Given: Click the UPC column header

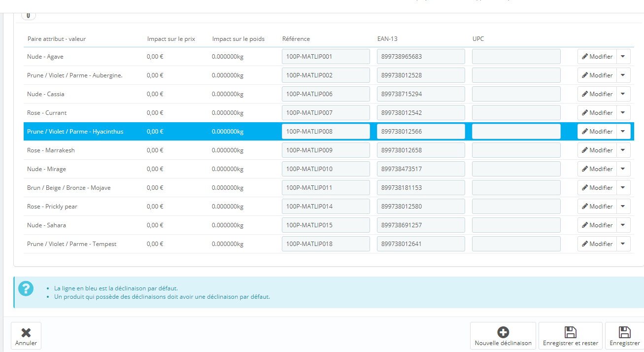Looking at the screenshot, I should pyautogui.click(x=478, y=39).
